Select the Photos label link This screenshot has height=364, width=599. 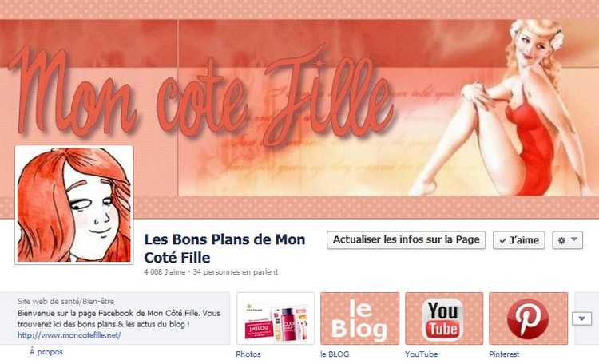[x=248, y=354]
